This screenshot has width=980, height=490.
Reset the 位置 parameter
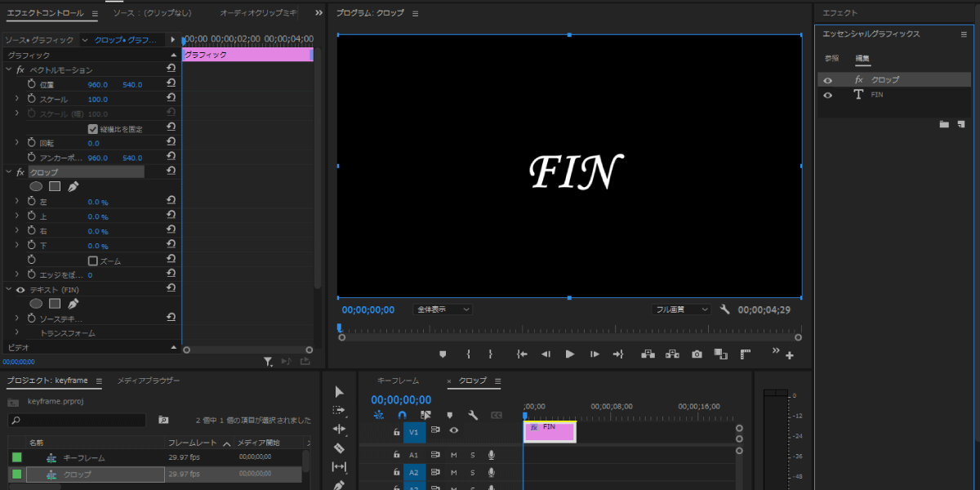coord(171,84)
